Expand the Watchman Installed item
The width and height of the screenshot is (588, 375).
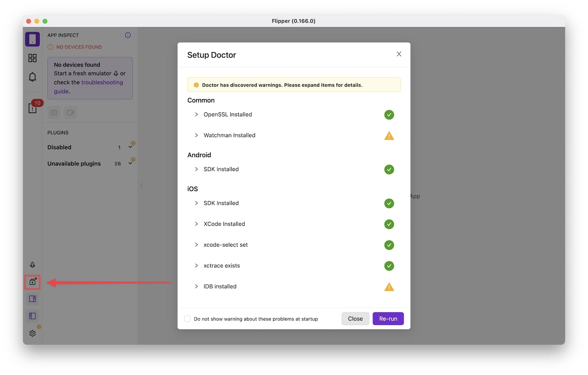point(196,135)
